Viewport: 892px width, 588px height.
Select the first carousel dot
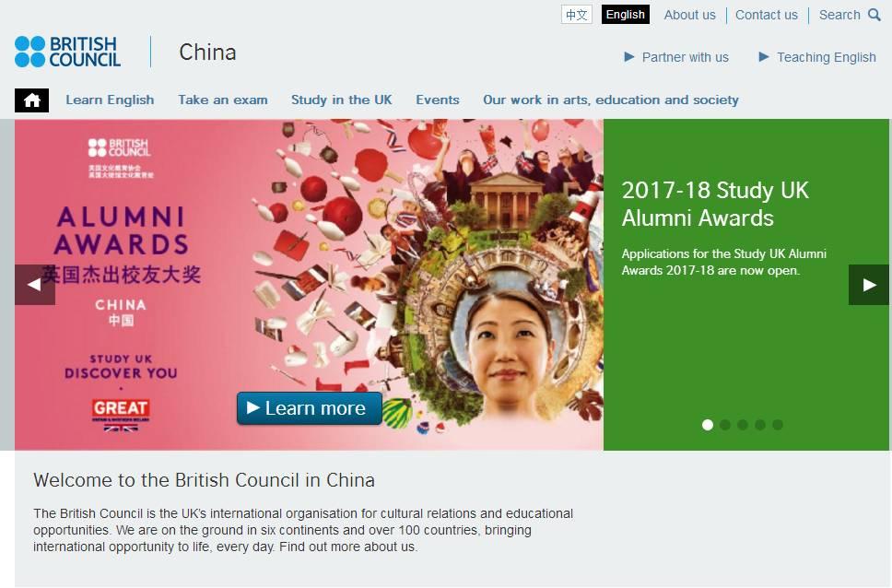(708, 425)
